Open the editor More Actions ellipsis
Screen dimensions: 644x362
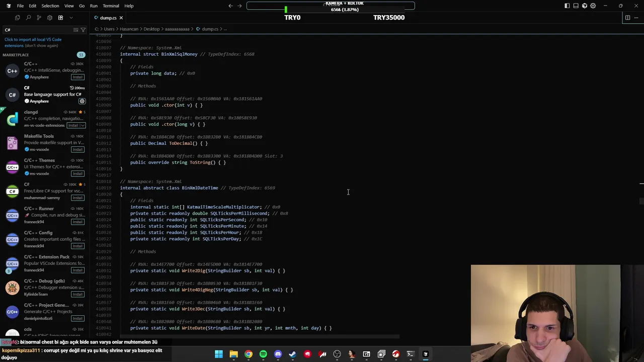pyautogui.click(x=636, y=18)
